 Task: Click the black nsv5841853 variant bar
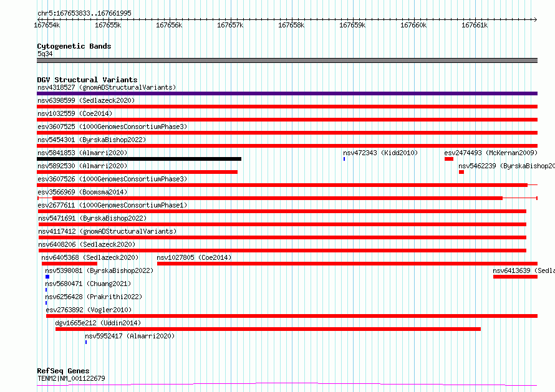click(x=139, y=159)
